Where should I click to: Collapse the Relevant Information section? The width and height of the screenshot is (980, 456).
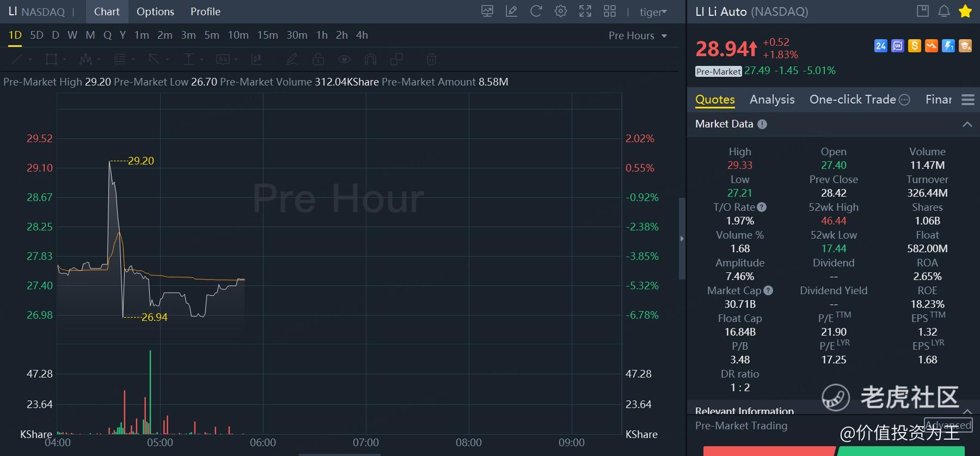tap(967, 411)
